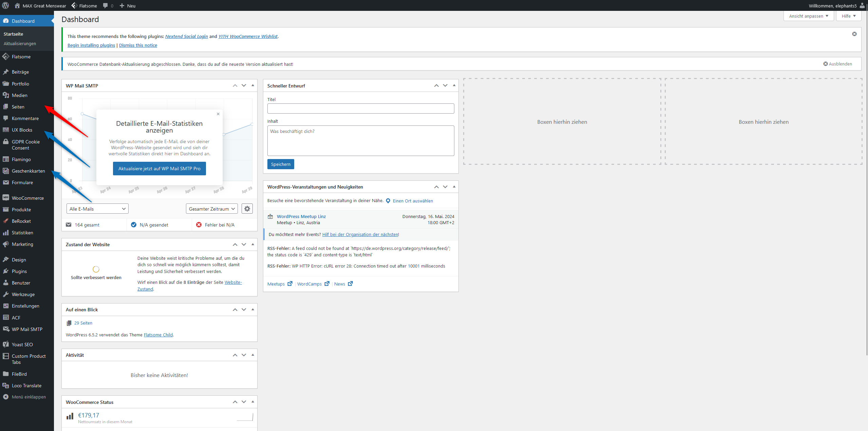Screen dimensions: 868x431
Task: Click the GDPR Cookie Consent lock icon
Action: click(x=6, y=142)
